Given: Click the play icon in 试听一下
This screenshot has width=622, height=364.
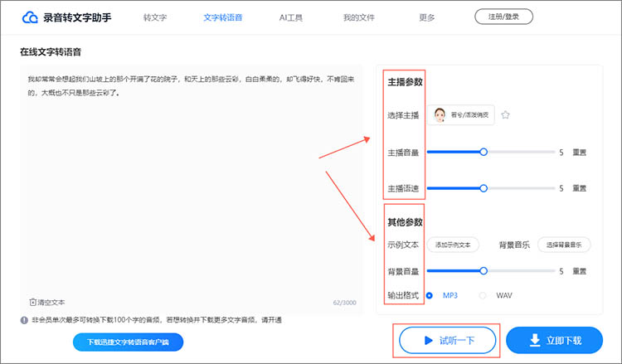Looking at the screenshot, I should [x=428, y=340].
